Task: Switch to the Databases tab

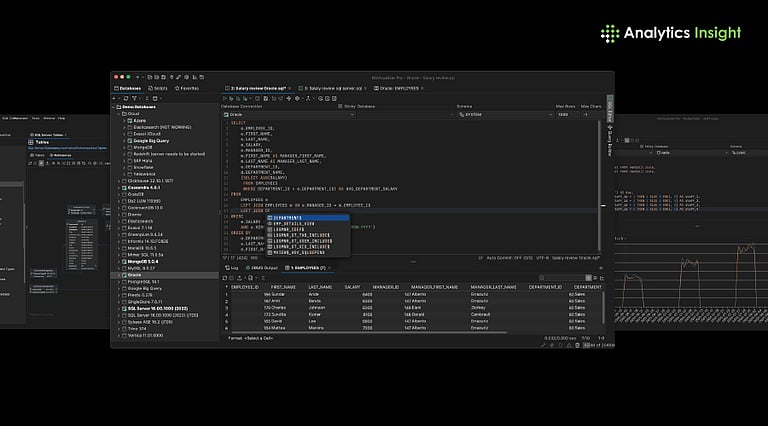Action: click(x=127, y=89)
